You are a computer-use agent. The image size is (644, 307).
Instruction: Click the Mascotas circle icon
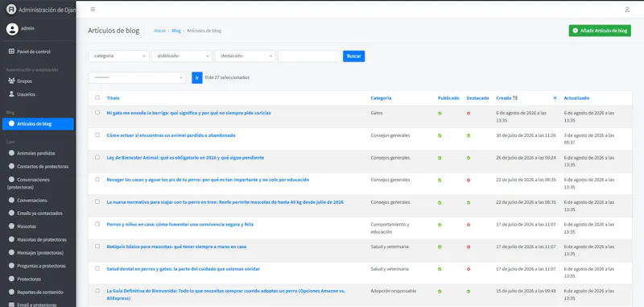(11, 226)
